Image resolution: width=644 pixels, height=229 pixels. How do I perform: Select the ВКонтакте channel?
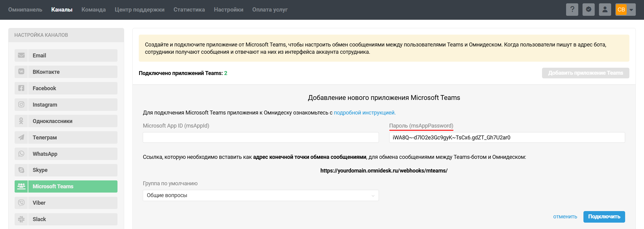tap(66, 72)
